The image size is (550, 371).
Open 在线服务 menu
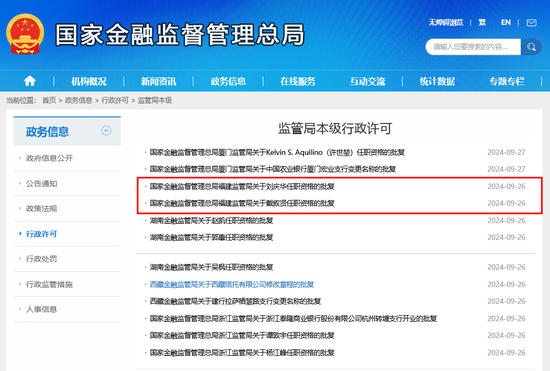click(x=298, y=81)
